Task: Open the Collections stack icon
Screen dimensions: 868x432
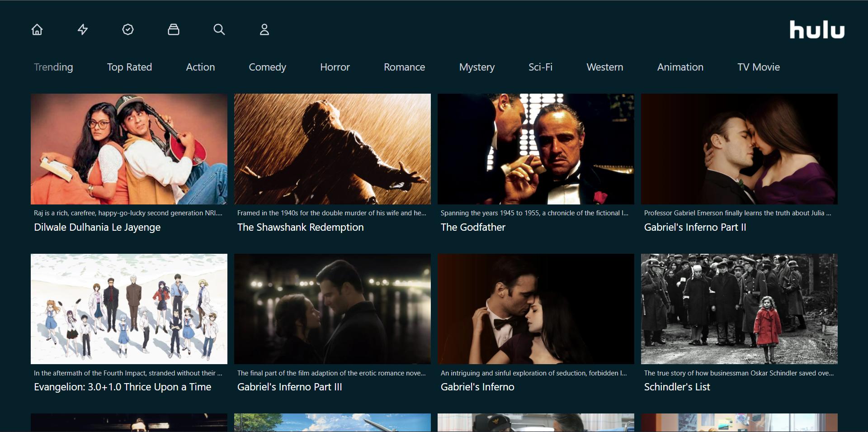Action: click(174, 29)
